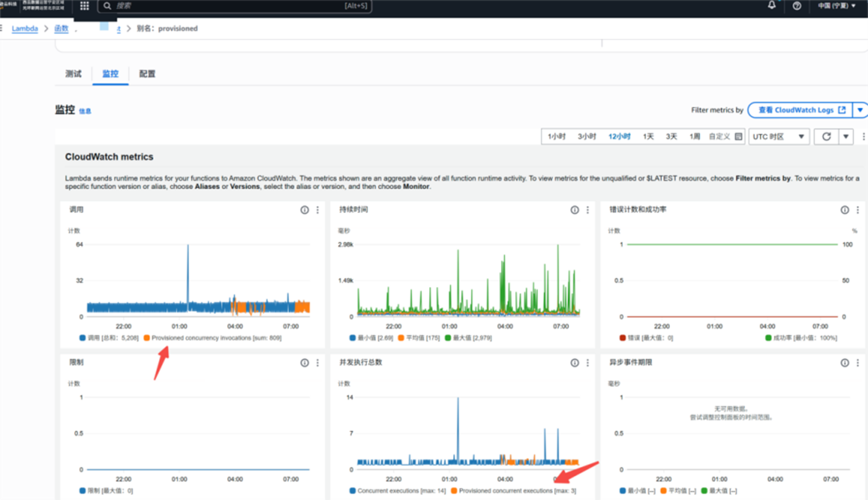The image size is (868, 500).
Task: Open the AWS services grid menu
Action: (x=84, y=6)
